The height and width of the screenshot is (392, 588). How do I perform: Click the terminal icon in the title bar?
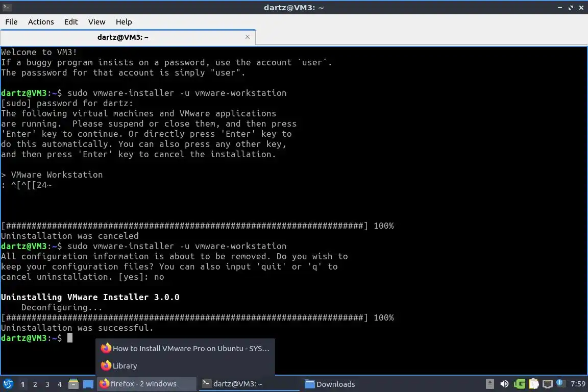(7, 7)
